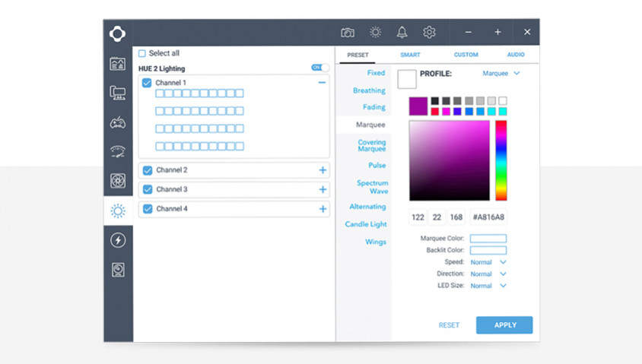Select the Fading lighting mode

[x=373, y=107]
